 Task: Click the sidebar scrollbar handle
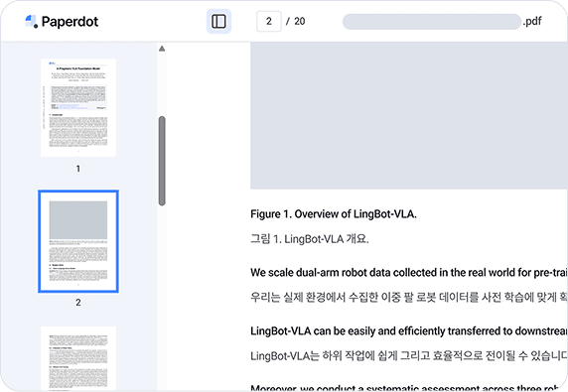162,161
